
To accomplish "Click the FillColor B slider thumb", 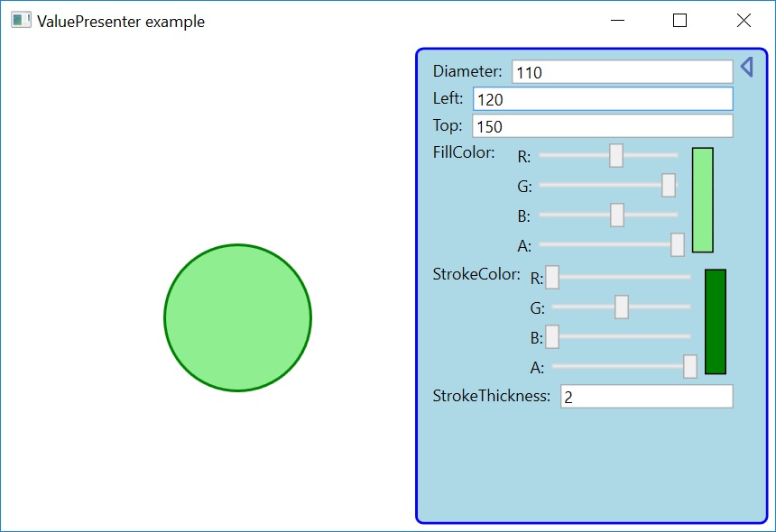I will 617,216.
